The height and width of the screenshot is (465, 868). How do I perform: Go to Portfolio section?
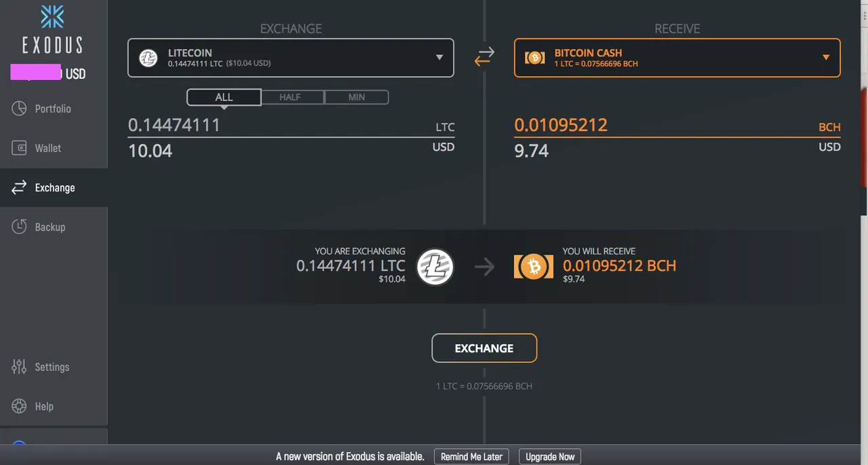click(x=54, y=109)
